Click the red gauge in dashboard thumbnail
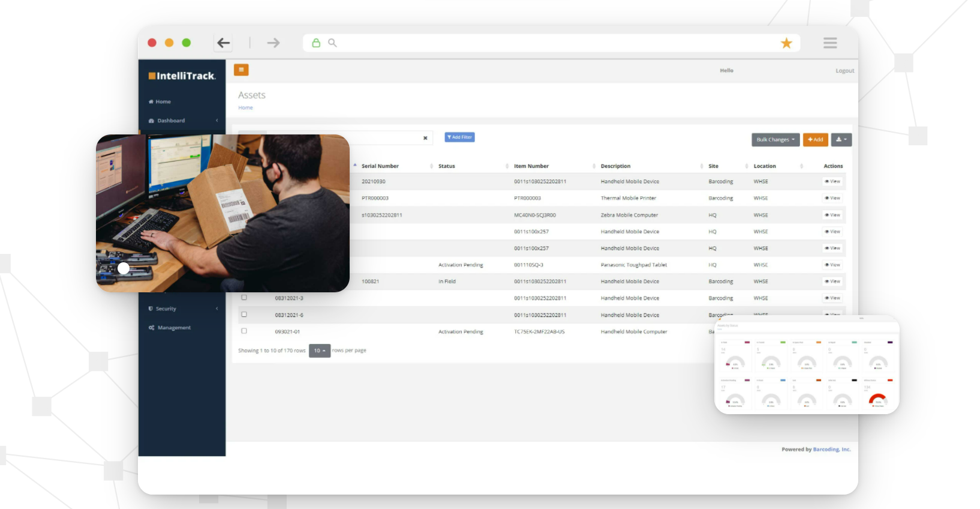 click(878, 399)
